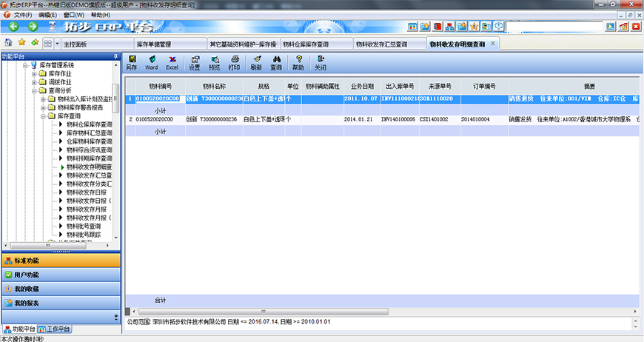Export the list to Excel

tap(172, 62)
